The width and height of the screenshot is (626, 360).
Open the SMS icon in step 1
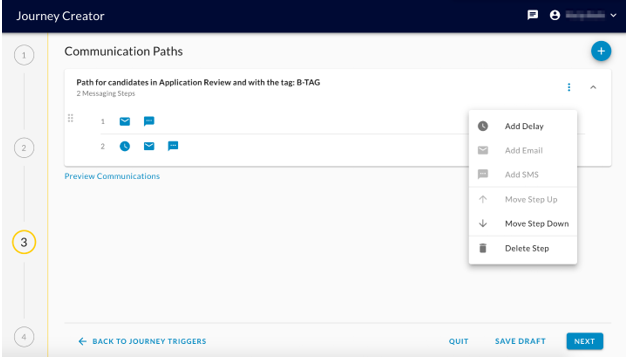149,121
